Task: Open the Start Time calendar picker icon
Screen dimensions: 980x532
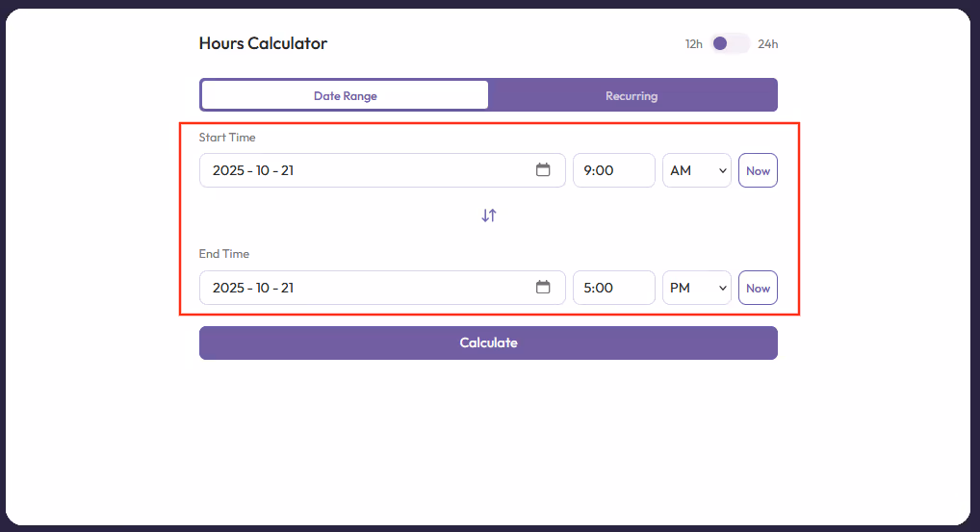Action: tap(543, 170)
